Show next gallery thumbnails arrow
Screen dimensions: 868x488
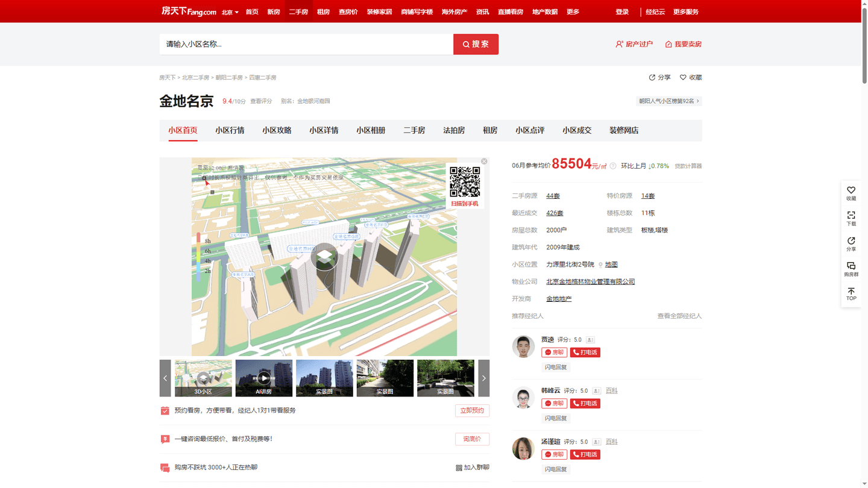(483, 378)
